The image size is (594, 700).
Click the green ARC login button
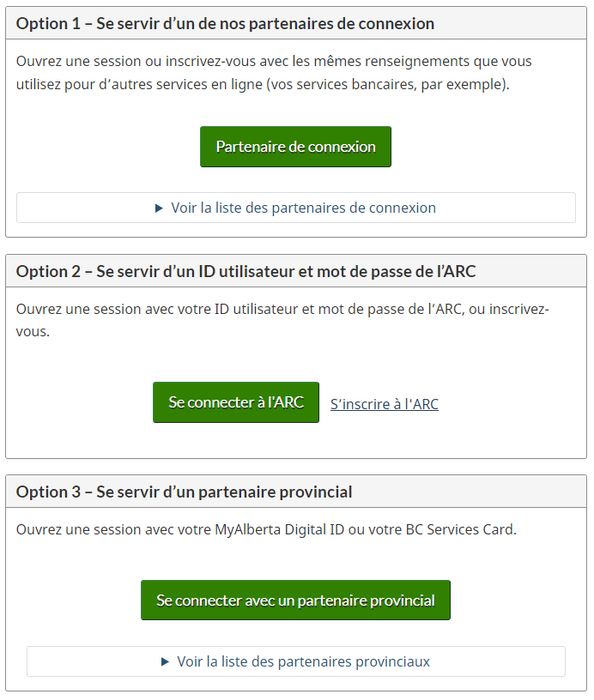236,401
